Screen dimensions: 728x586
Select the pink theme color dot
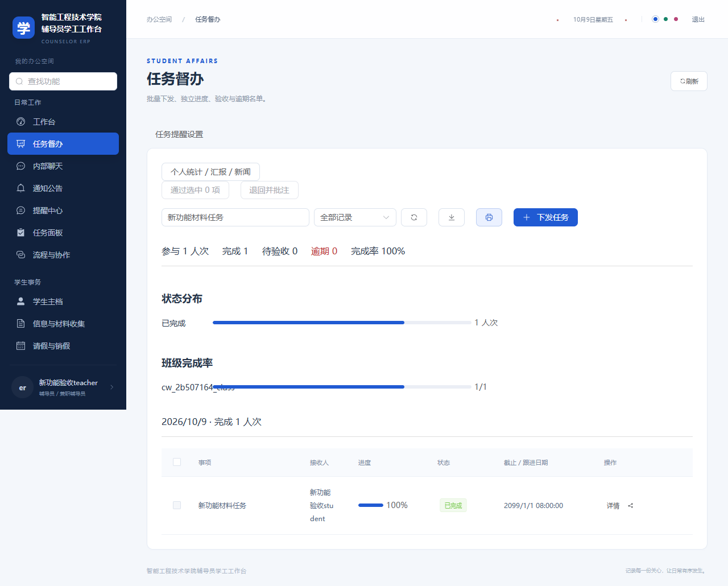(x=676, y=19)
